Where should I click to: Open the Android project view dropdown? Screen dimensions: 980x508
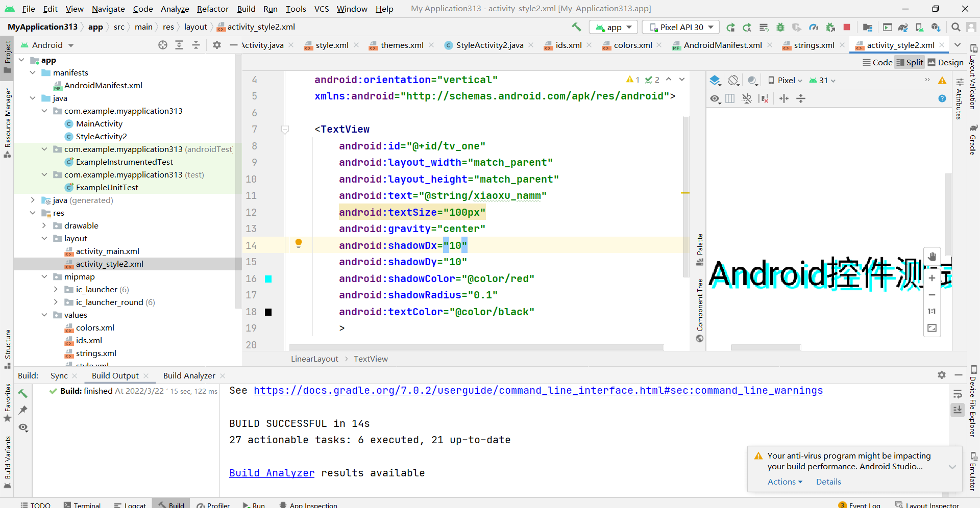(47, 45)
